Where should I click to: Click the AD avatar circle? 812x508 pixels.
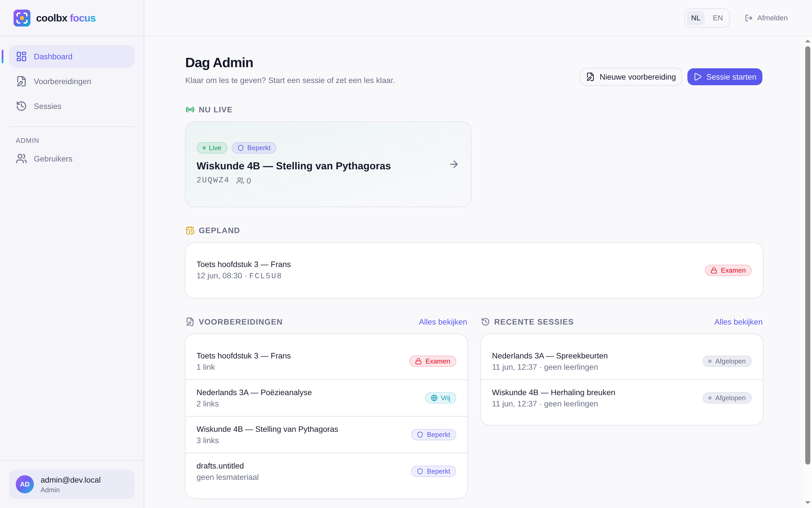pos(25,484)
